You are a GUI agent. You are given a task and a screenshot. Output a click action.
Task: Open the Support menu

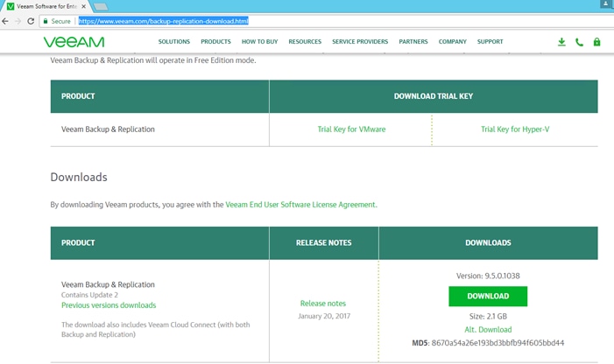(x=490, y=41)
